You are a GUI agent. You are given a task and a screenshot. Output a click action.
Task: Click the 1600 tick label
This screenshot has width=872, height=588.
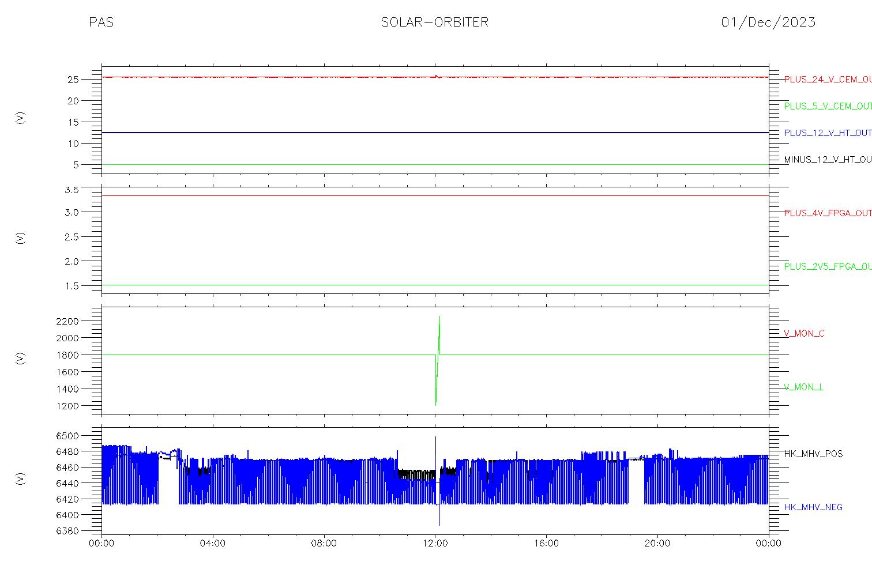[x=67, y=372]
